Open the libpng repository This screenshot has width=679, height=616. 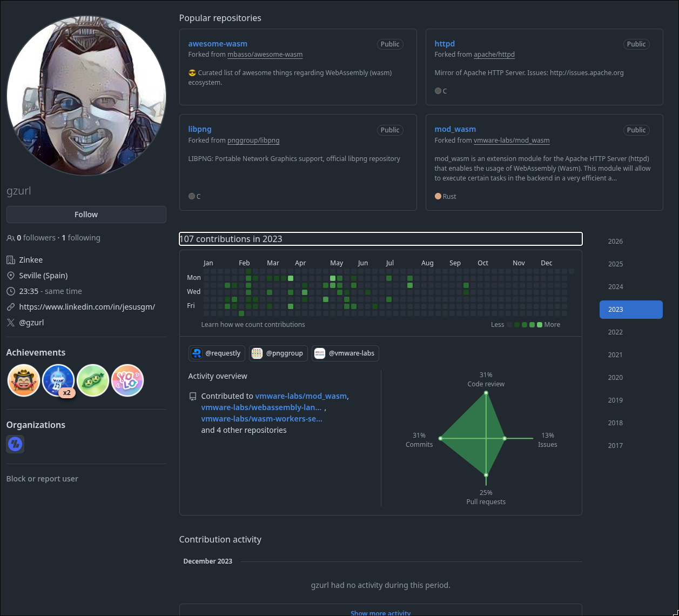point(200,129)
